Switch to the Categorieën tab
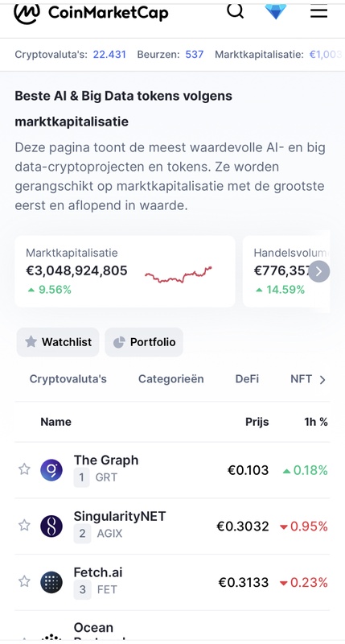Screen dimensions: 345x644 [171, 378]
